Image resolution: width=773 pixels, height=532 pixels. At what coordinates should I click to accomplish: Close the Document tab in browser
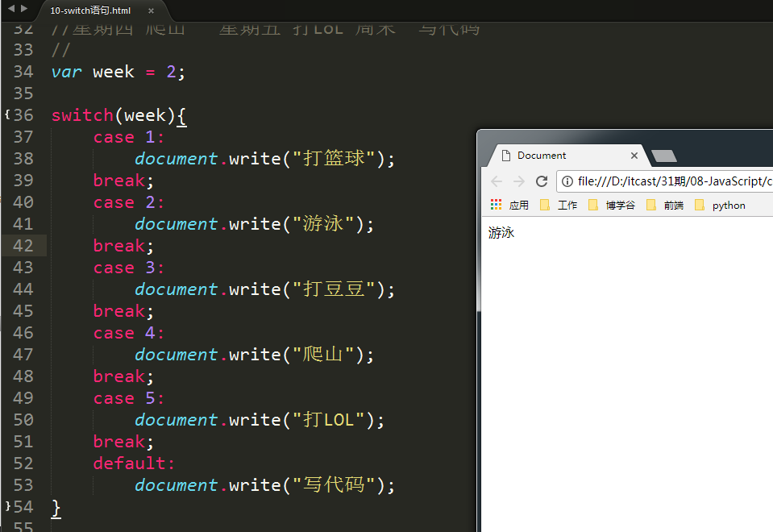[634, 156]
